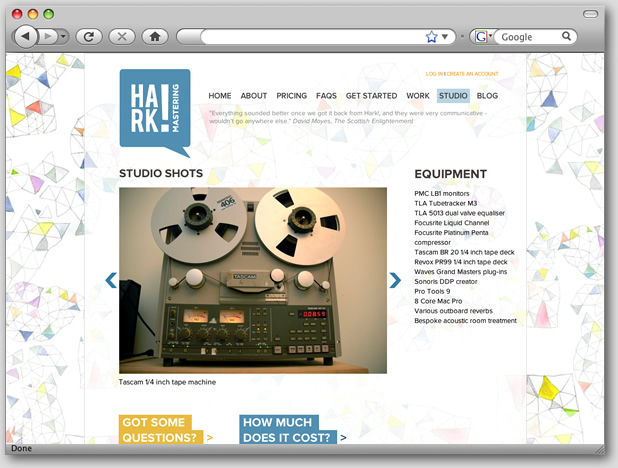Click the Log In link
Screen dimensions: 618x468
[434, 74]
